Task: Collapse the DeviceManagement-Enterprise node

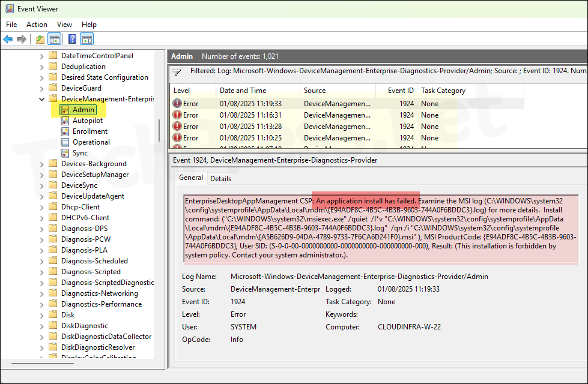Action: point(41,99)
